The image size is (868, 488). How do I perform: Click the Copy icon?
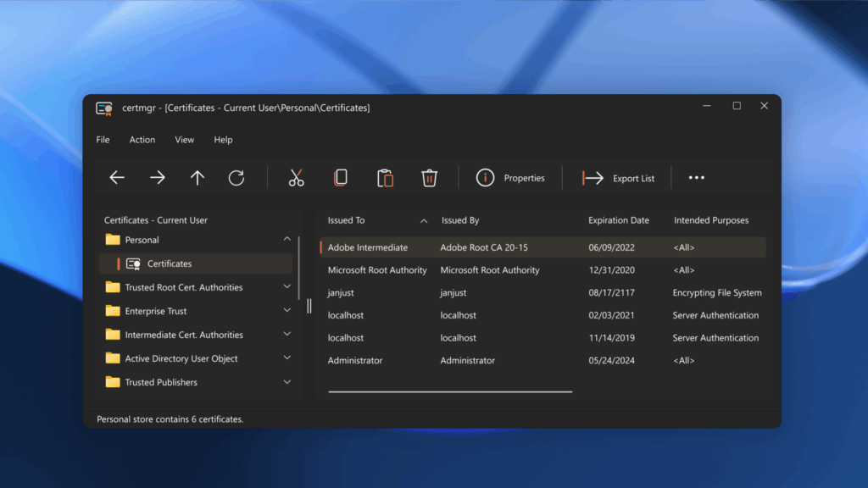pyautogui.click(x=341, y=177)
